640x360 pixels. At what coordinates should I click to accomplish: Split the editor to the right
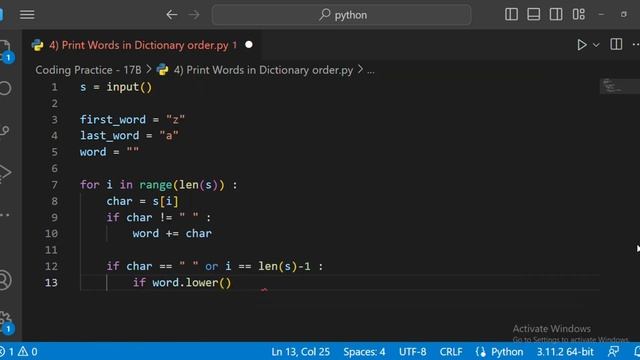click(616, 44)
